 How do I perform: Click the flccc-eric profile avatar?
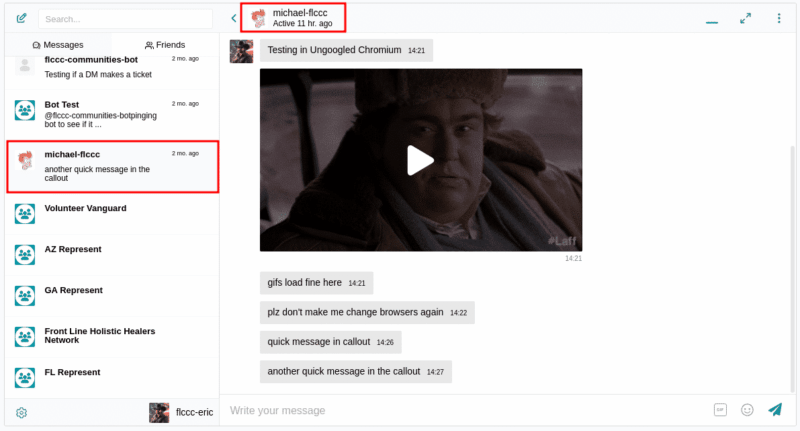(x=159, y=413)
